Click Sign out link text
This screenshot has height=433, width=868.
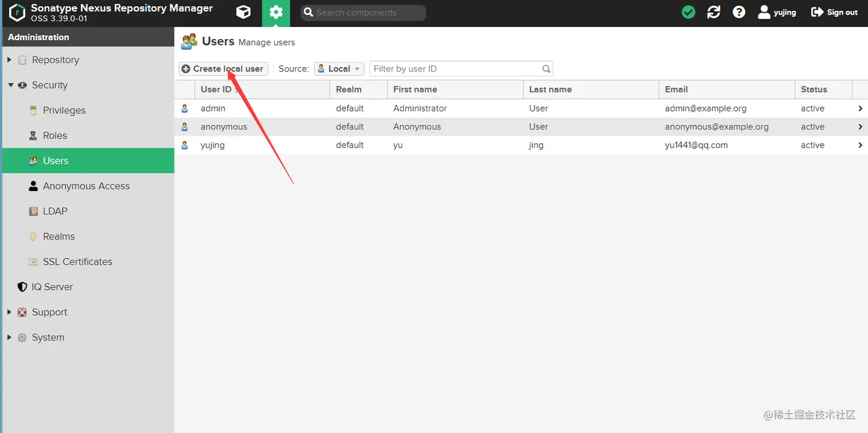842,12
